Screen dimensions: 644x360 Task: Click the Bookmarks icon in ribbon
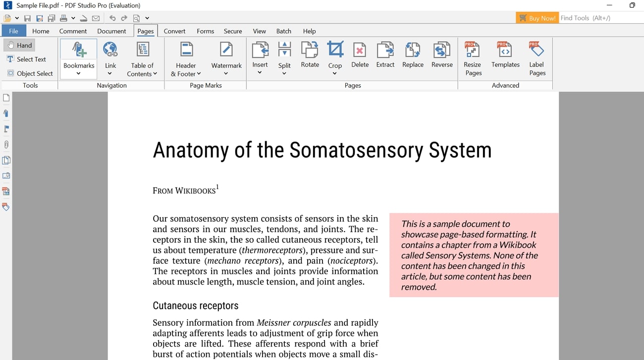[x=79, y=50]
